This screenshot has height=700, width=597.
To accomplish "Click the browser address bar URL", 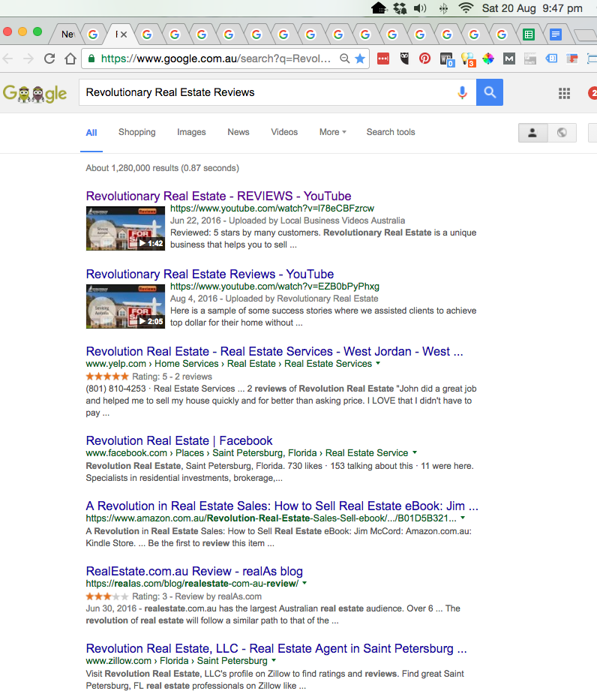I will click(x=216, y=59).
